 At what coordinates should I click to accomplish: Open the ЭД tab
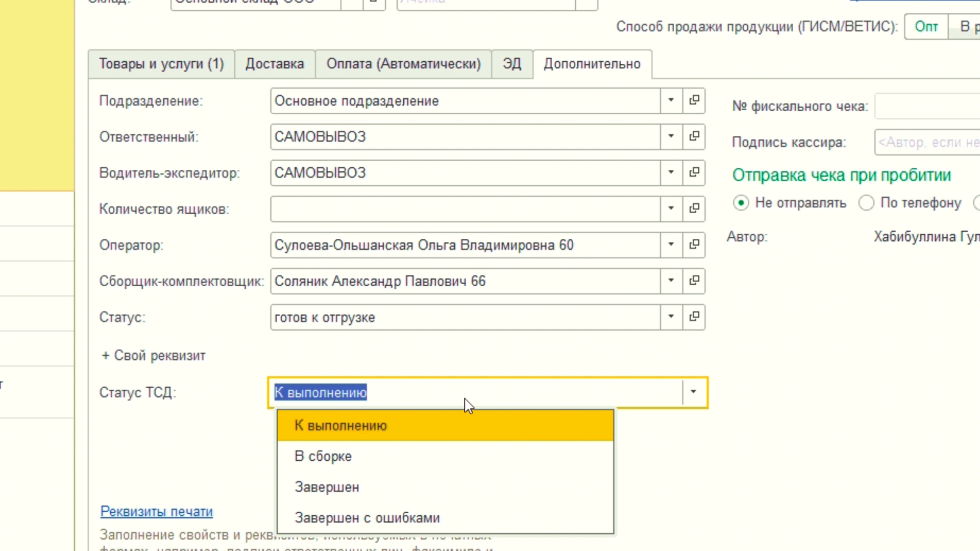(x=512, y=64)
